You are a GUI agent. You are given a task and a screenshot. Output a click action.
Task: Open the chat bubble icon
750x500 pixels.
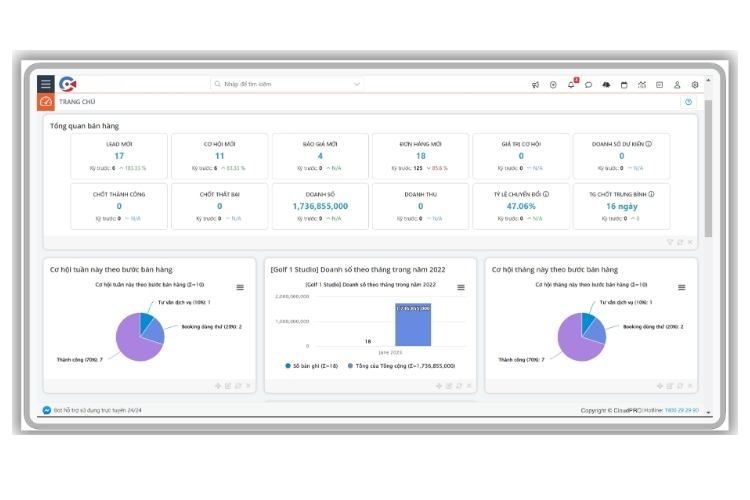click(x=589, y=85)
